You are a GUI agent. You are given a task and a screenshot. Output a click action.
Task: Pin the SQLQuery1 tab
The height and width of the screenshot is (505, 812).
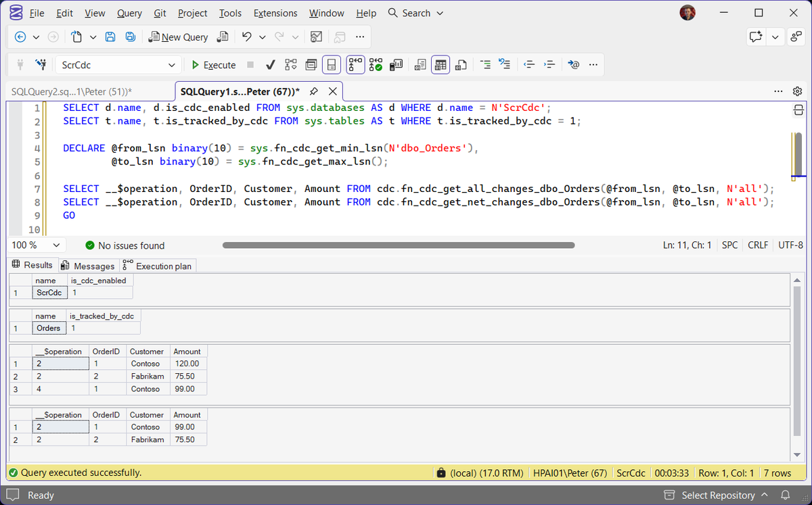(x=314, y=91)
